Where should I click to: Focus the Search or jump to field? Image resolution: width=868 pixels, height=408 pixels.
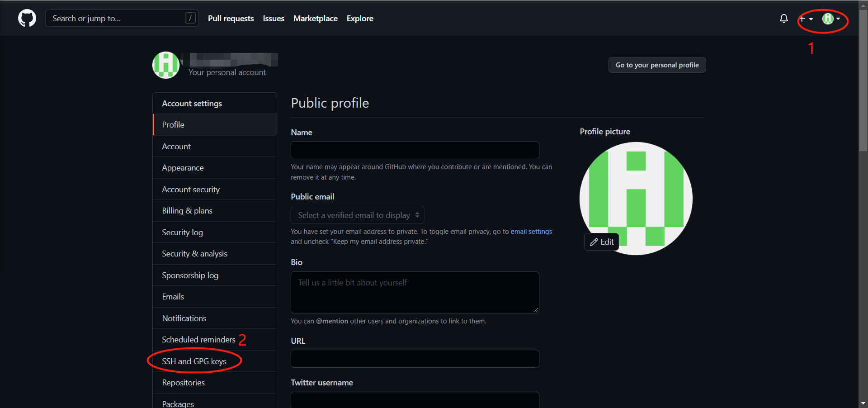[122, 18]
